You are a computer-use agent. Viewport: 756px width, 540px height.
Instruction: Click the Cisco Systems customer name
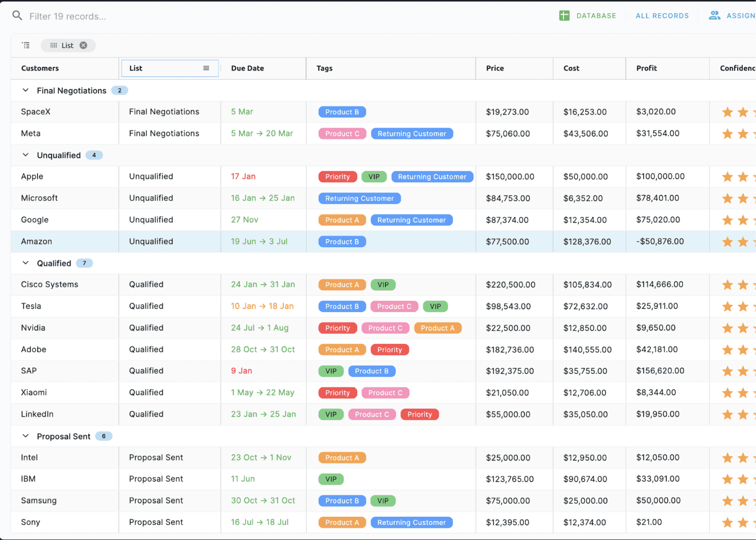point(50,285)
